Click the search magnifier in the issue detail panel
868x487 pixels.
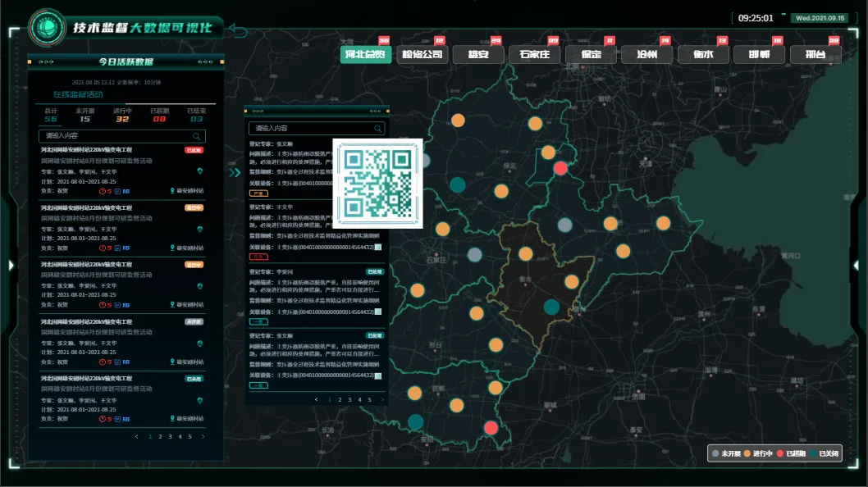click(x=377, y=129)
